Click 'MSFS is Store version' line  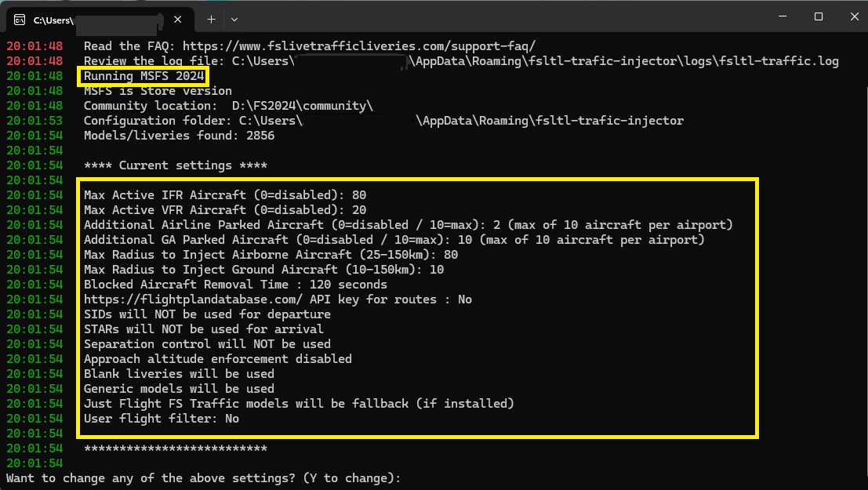point(158,91)
